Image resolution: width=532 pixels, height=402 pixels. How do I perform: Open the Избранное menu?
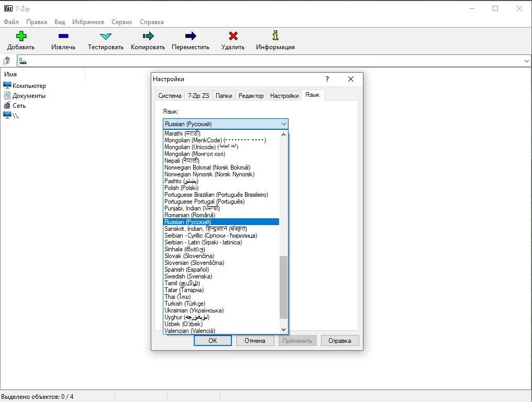pyautogui.click(x=88, y=21)
